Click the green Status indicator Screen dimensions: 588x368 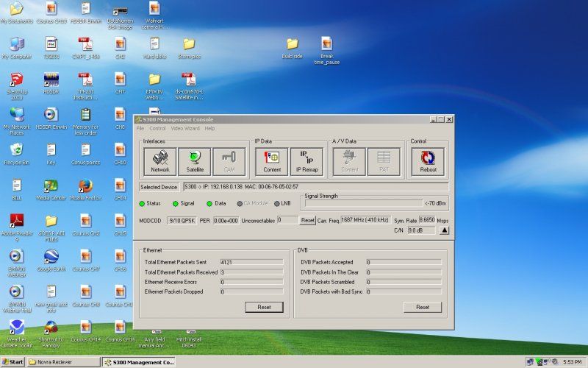tap(142, 204)
